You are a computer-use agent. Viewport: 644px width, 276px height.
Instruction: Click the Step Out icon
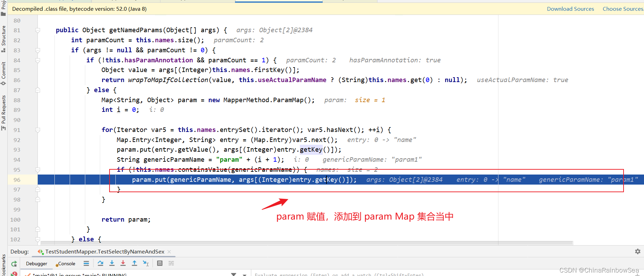tap(134, 263)
